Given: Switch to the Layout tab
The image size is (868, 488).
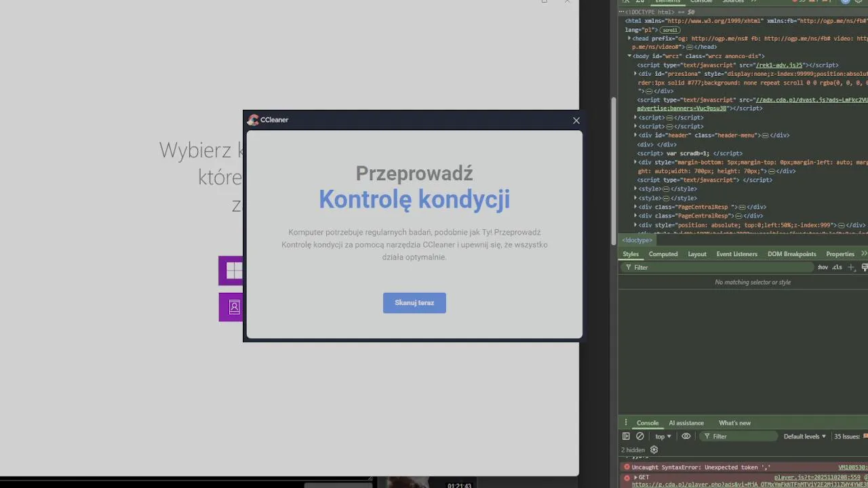Looking at the screenshot, I should (x=697, y=254).
